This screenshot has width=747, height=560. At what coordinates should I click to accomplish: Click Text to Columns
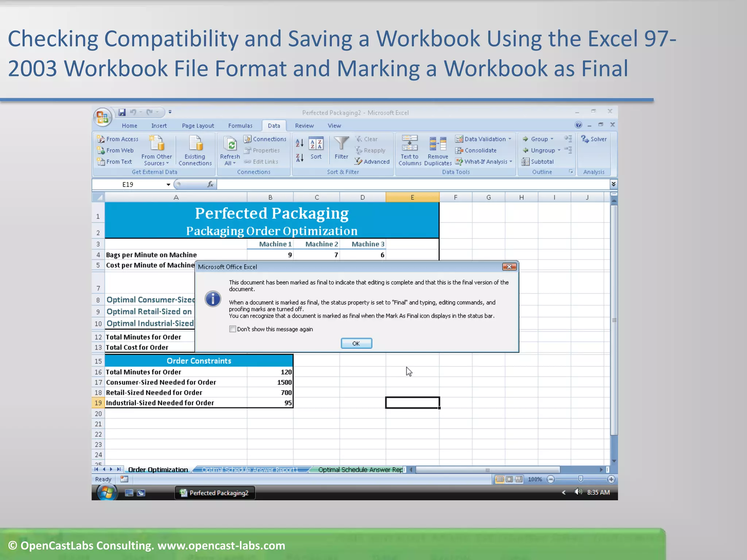[x=410, y=150]
